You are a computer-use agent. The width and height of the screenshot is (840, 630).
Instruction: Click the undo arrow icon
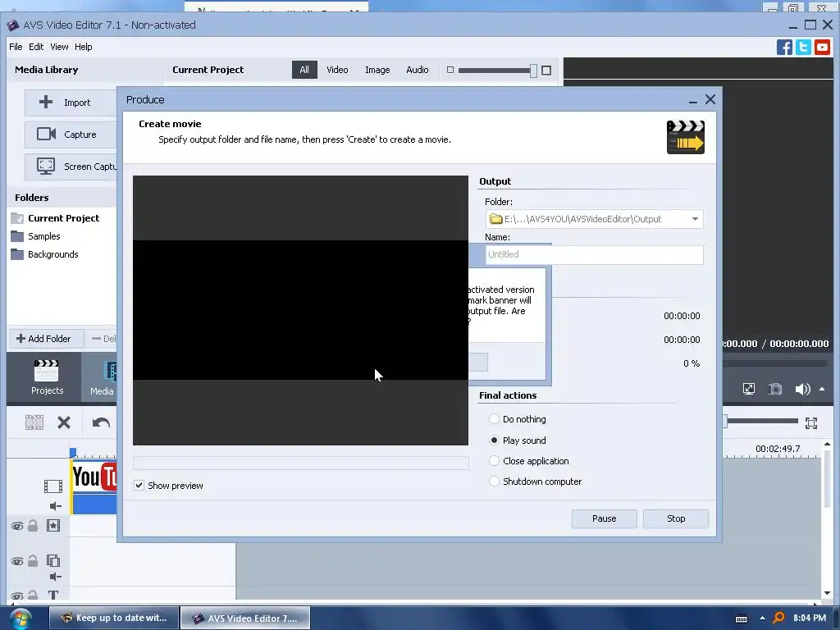click(101, 422)
